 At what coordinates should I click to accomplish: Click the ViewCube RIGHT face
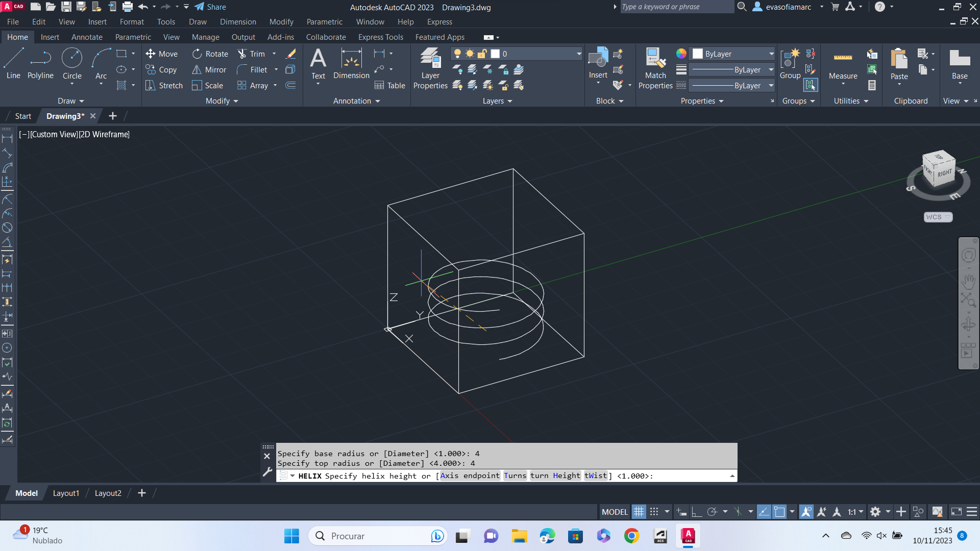point(944,173)
